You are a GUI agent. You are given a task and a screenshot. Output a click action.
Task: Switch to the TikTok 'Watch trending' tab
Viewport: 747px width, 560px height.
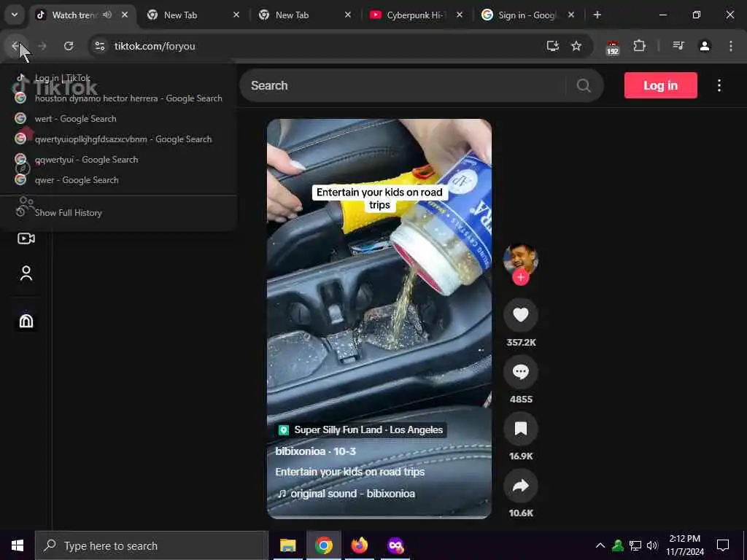pyautogui.click(x=71, y=15)
